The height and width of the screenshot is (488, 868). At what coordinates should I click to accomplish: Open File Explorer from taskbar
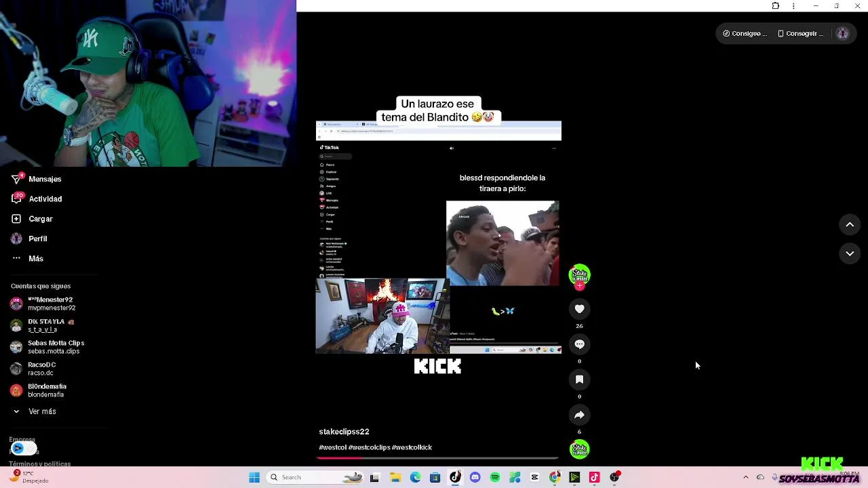pos(395,478)
